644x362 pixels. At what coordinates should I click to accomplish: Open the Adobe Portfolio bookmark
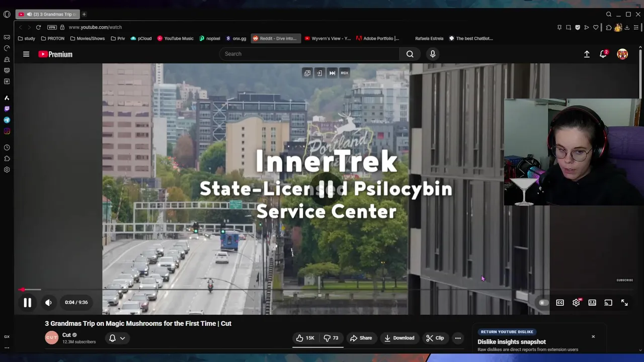378,38
